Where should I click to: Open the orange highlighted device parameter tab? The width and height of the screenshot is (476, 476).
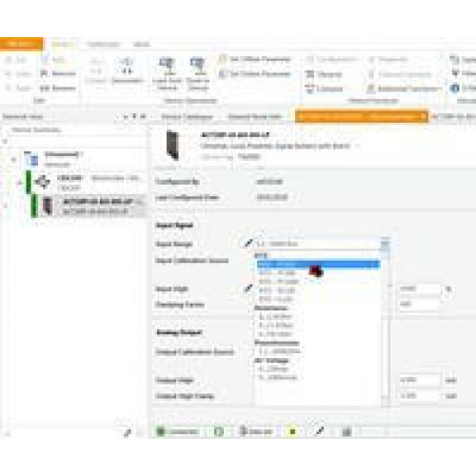(359, 116)
